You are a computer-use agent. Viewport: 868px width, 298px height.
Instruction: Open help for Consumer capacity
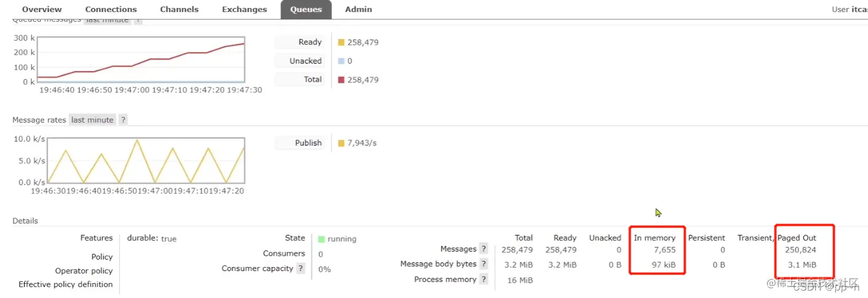tap(300, 268)
